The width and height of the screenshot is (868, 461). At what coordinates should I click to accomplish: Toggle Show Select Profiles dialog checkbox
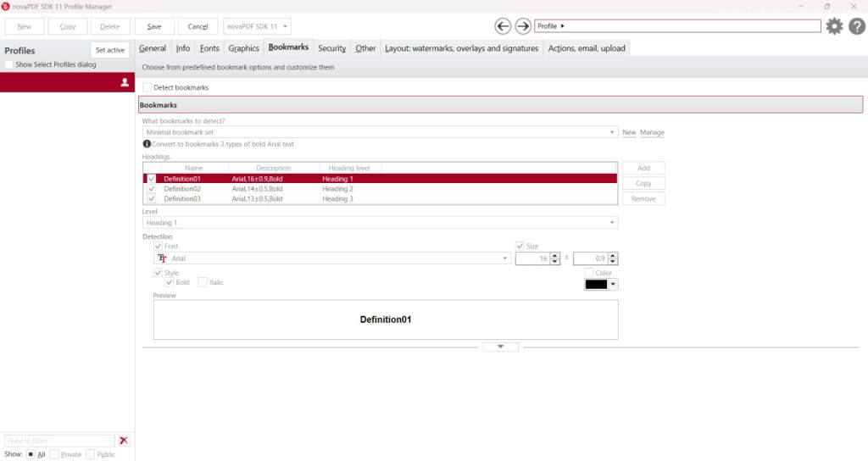(x=8, y=64)
